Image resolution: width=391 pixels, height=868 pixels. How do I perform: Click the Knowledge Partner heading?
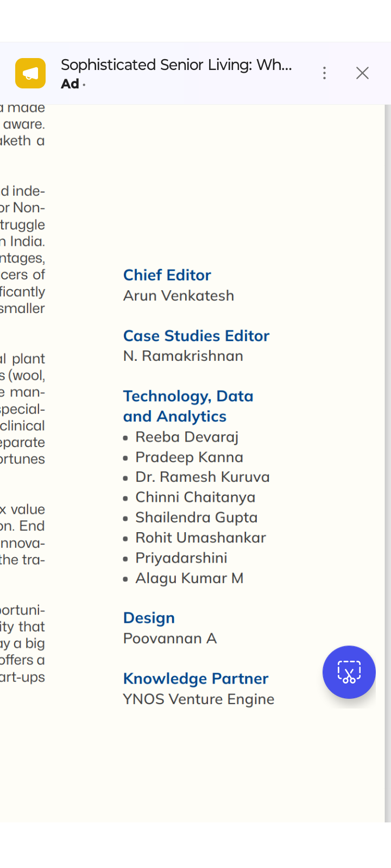[x=195, y=679]
